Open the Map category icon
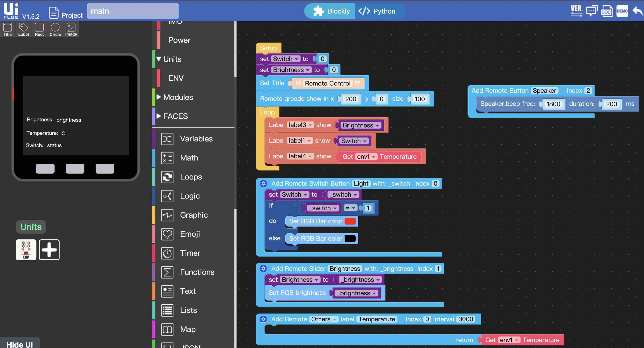This screenshot has height=348, width=644. pos(167,329)
